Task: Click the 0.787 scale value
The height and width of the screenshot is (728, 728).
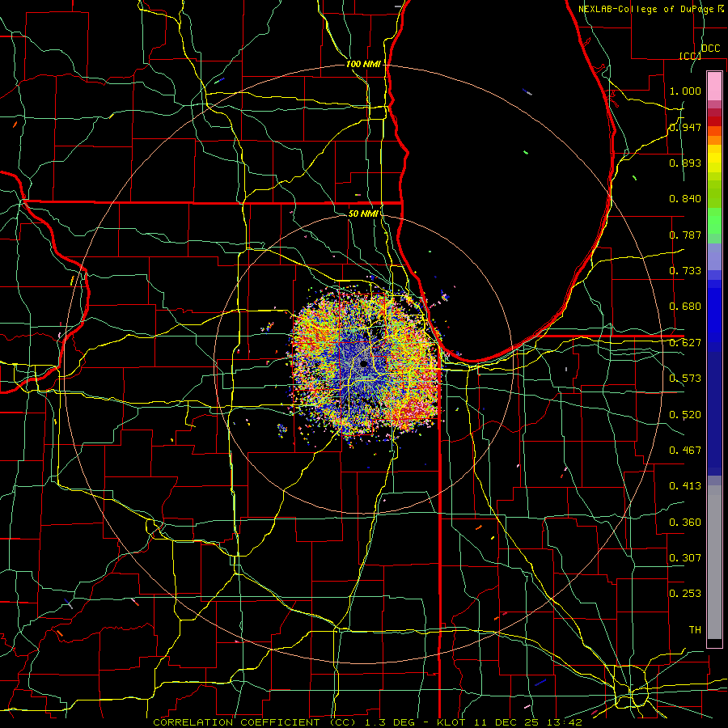Action: (x=685, y=235)
